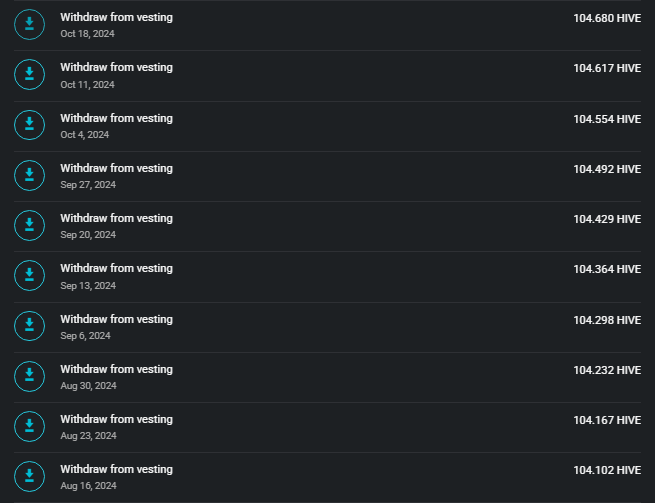Open the Withdraw from vesting entry dated Sep 13, 2024
The height and width of the screenshot is (503, 655).
pyautogui.click(x=328, y=277)
